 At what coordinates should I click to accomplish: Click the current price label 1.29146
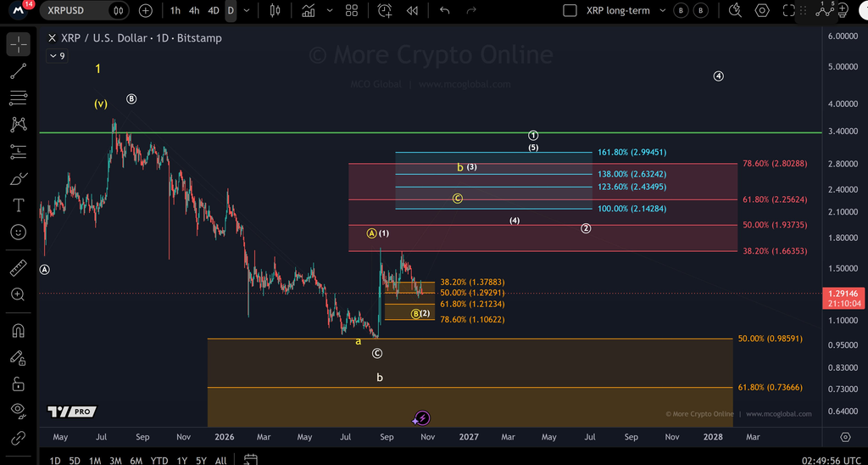842,294
